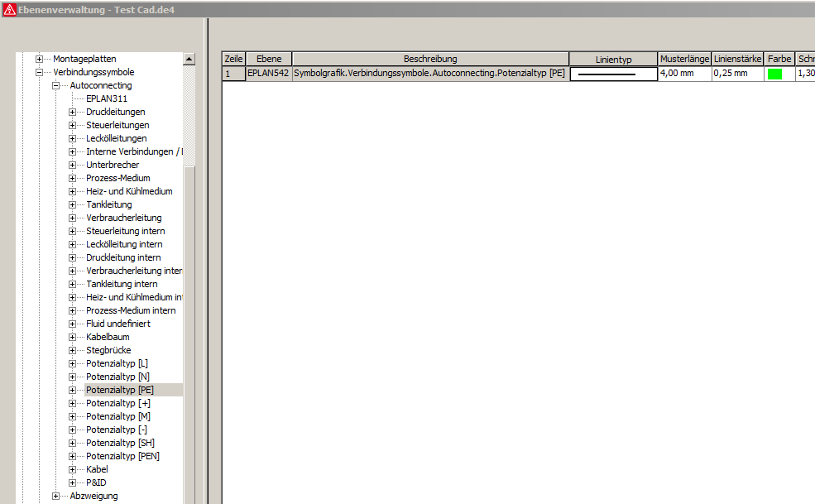This screenshot has width=815, height=504.
Task: Select the Stegbrücke tree item
Action: 108,350
